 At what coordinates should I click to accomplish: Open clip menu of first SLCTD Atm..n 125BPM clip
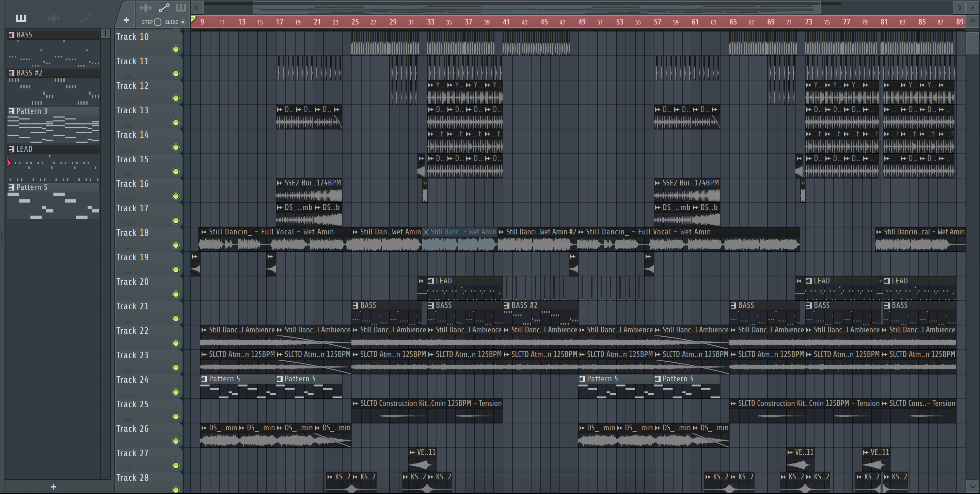204,354
